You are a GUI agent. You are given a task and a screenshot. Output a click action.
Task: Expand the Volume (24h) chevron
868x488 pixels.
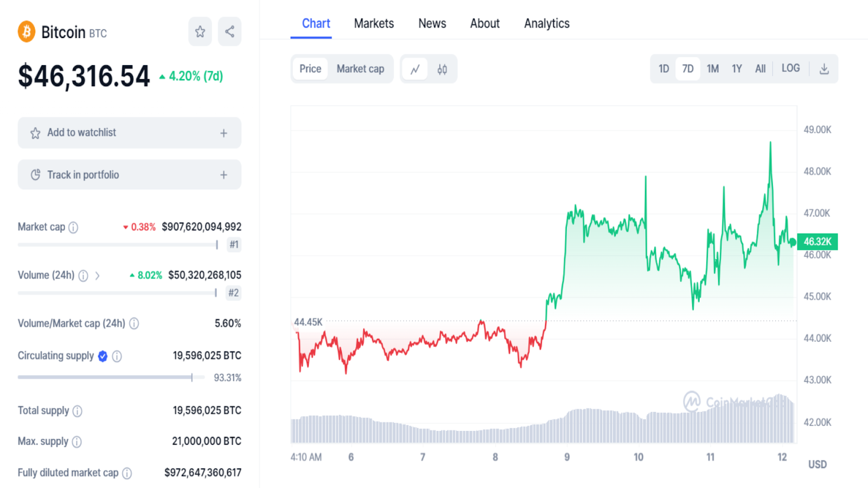coord(98,275)
